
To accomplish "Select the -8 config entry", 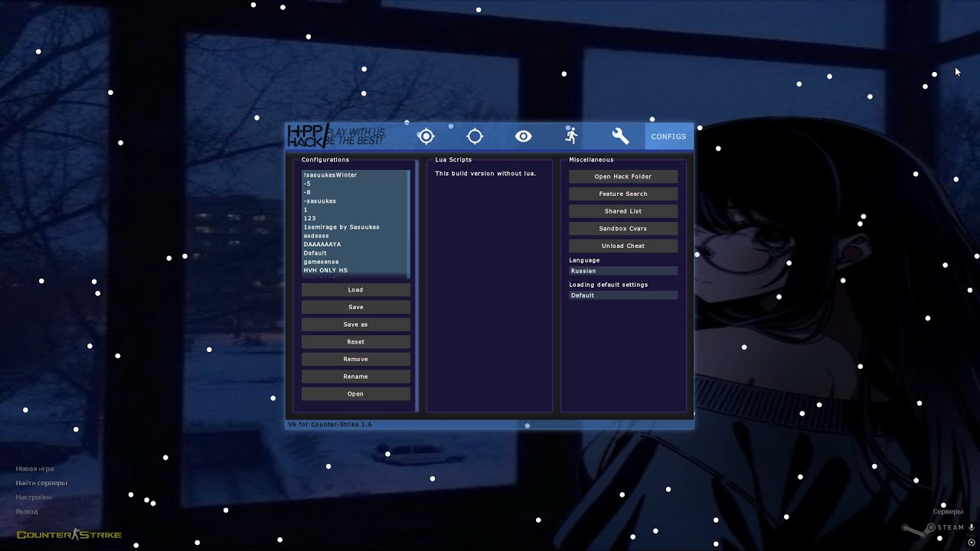I will (x=354, y=192).
